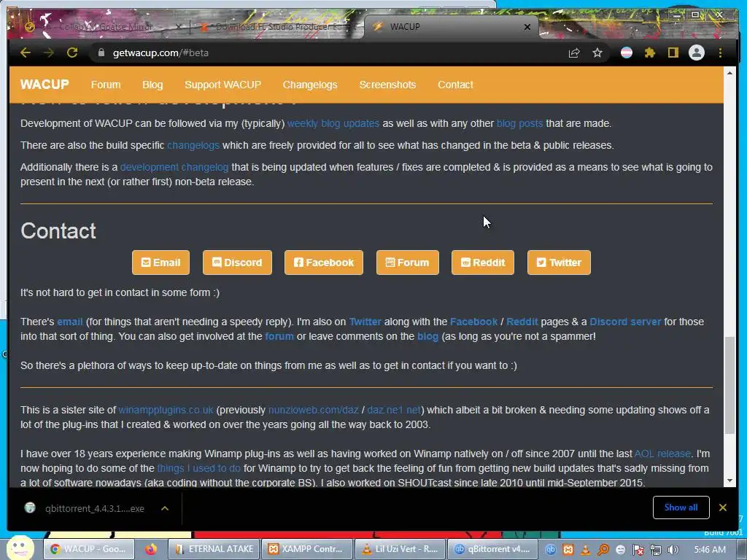Click the Discord contact button
The width and height of the screenshot is (747, 560).
point(237,262)
